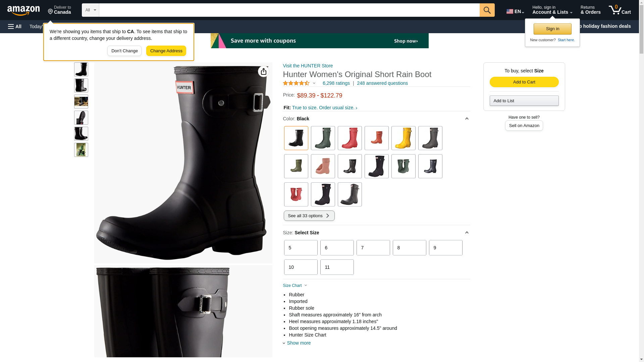Select size 7 option
The width and height of the screenshot is (644, 362).
[x=373, y=248]
